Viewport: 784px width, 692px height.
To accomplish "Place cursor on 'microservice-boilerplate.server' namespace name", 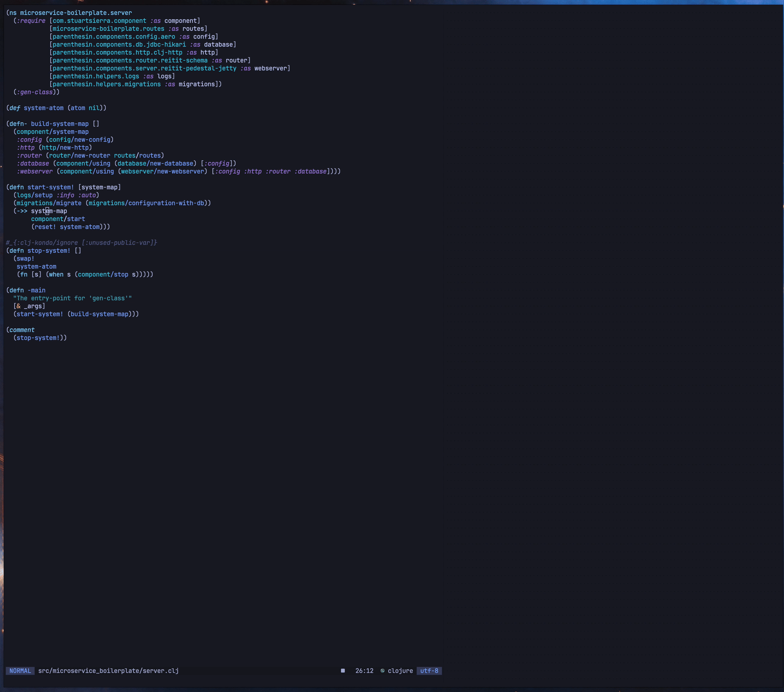I will (x=76, y=13).
